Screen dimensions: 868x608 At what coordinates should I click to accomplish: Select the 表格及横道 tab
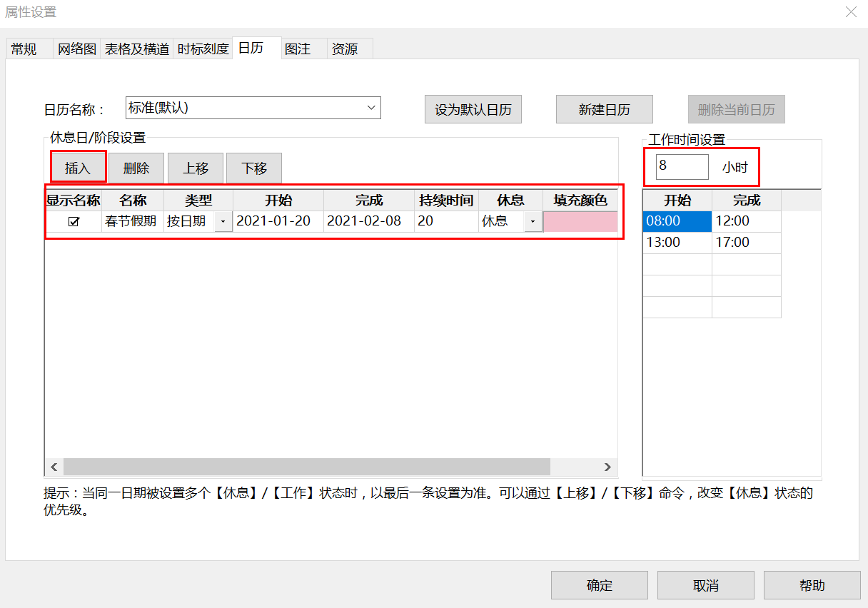pyautogui.click(x=136, y=48)
